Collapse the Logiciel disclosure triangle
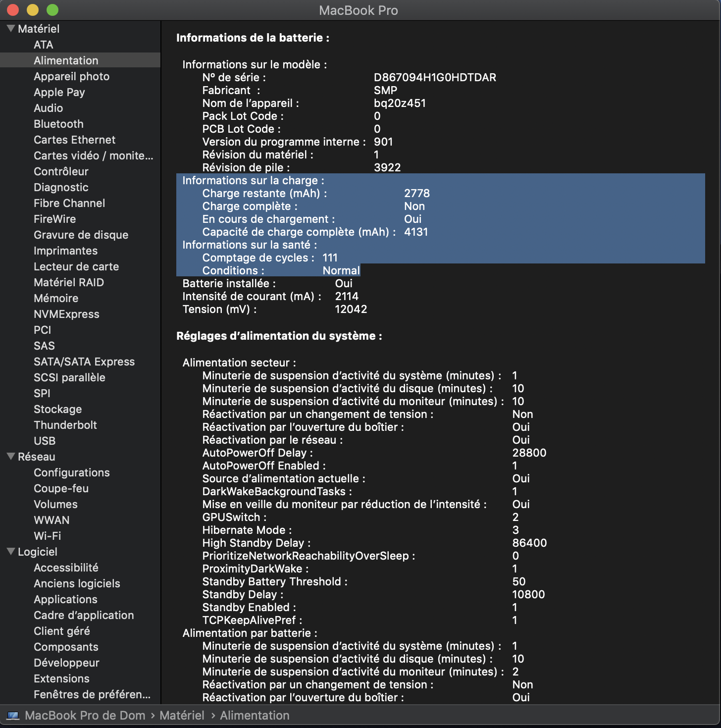 point(11,552)
